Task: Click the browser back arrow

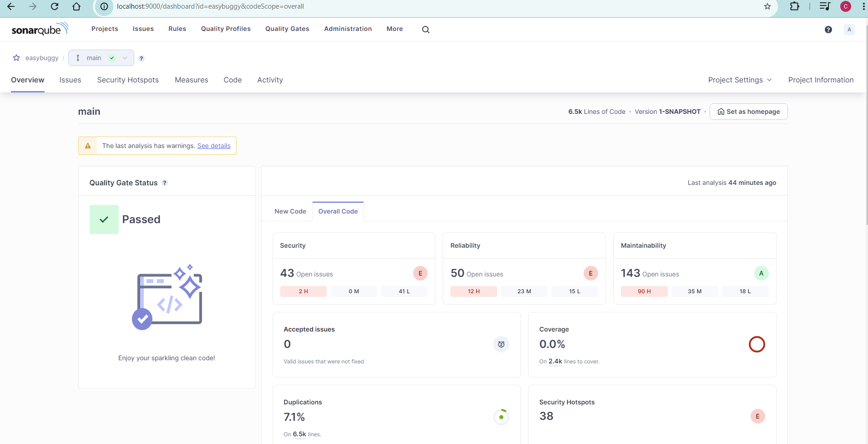Action: pos(11,6)
